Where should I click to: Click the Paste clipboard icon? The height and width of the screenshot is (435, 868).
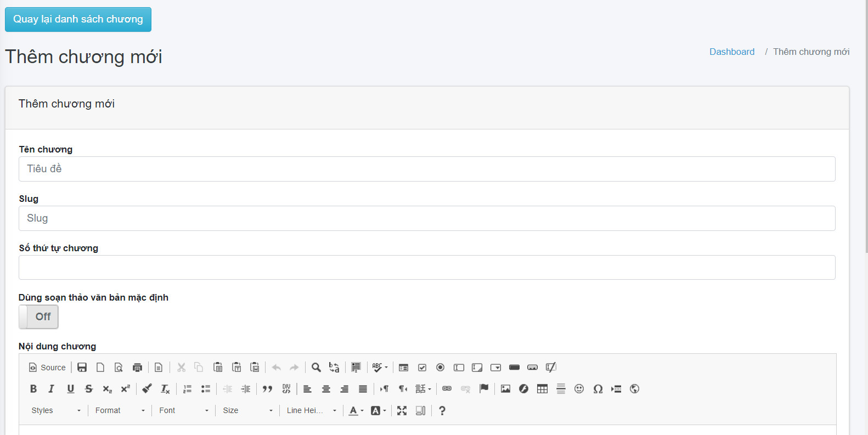point(218,368)
